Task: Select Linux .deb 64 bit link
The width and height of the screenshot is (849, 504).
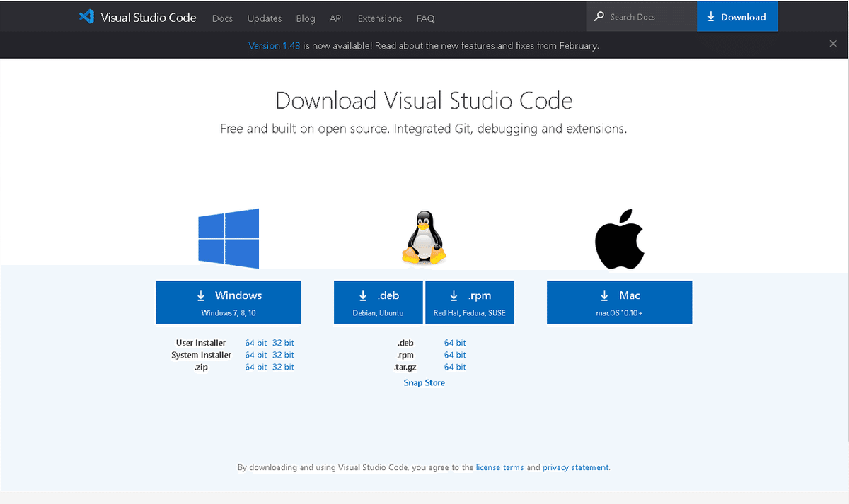Action: [455, 343]
